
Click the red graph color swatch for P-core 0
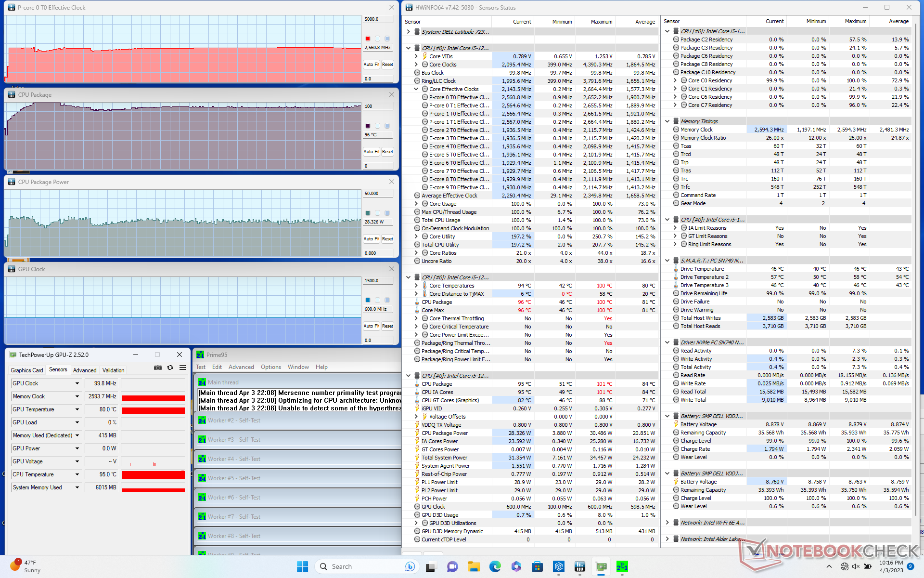[x=368, y=39]
